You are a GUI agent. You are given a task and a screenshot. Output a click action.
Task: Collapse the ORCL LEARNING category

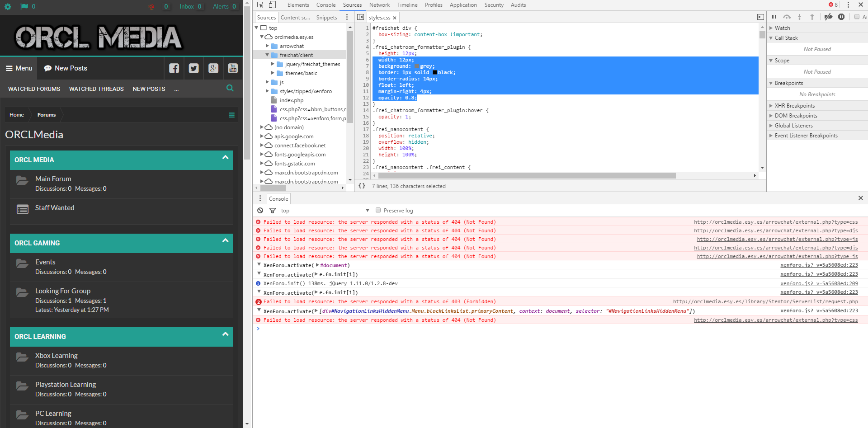(x=226, y=334)
